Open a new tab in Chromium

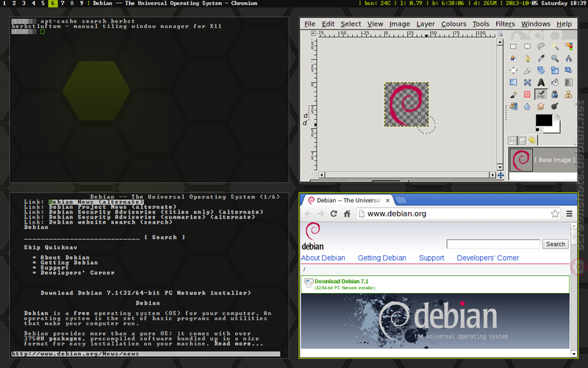401,200
